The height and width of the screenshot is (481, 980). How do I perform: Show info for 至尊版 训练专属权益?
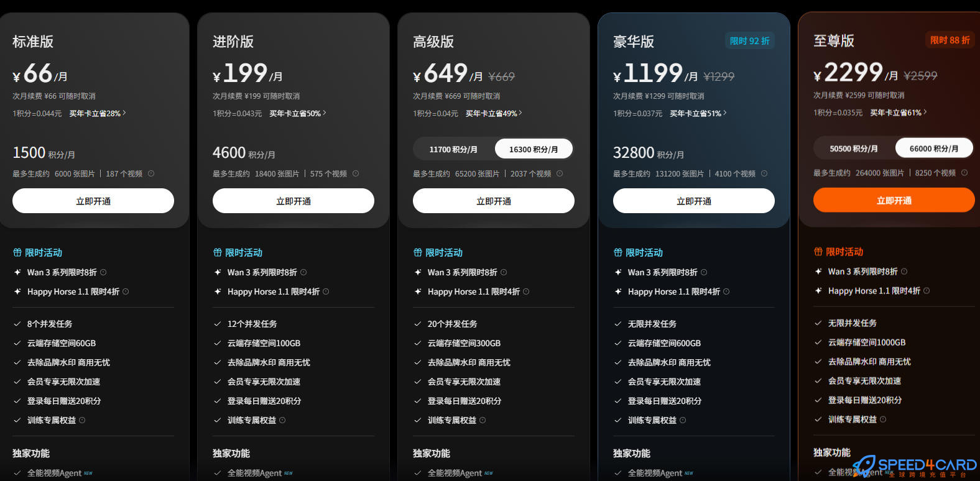tap(883, 419)
